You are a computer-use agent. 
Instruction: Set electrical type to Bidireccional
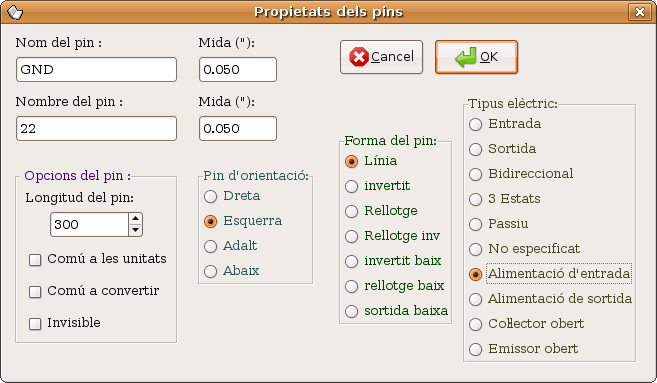point(476,174)
